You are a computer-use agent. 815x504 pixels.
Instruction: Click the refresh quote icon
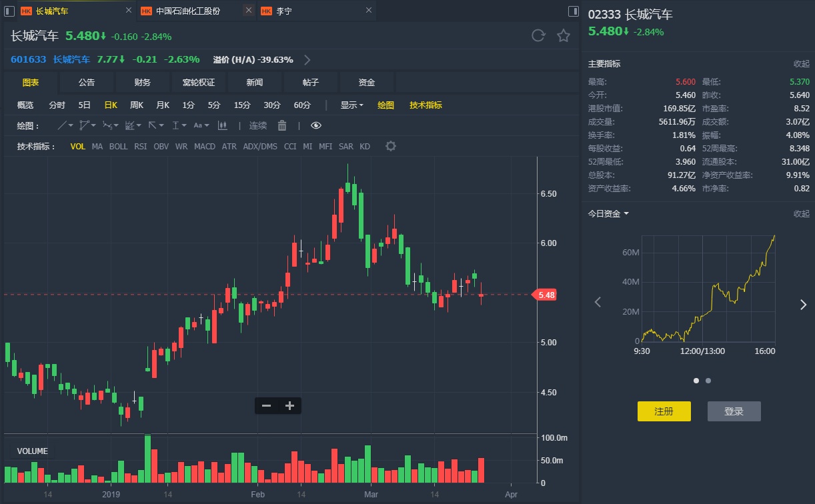pyautogui.click(x=538, y=36)
